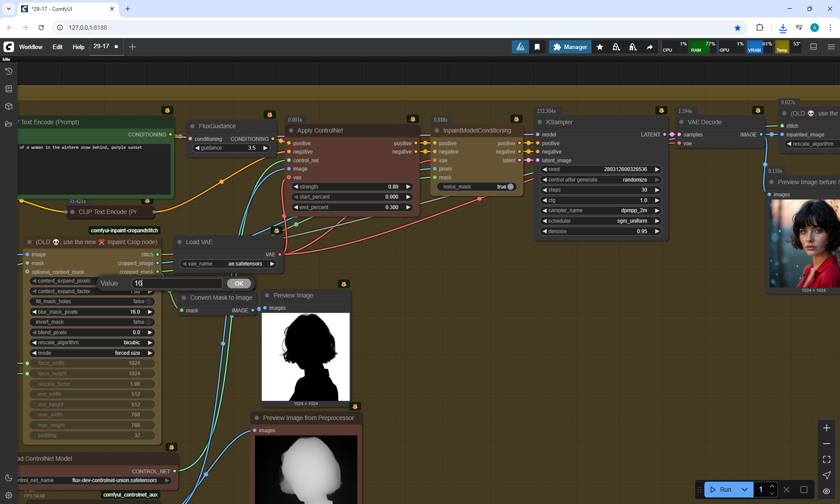Click the share arrow icon in toolbar
This screenshot has height=504, width=840.
(650, 47)
